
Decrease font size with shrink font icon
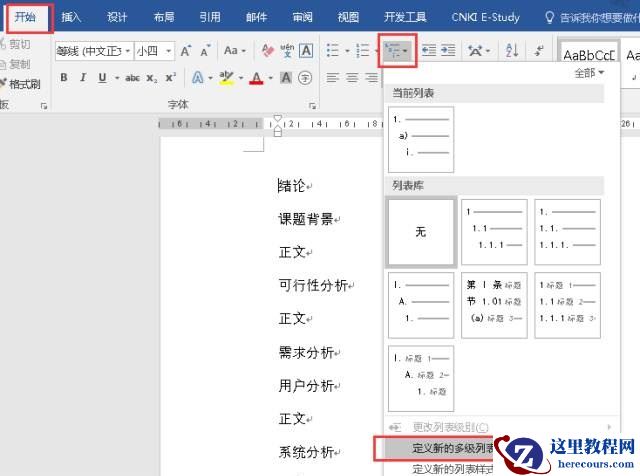tap(205, 51)
